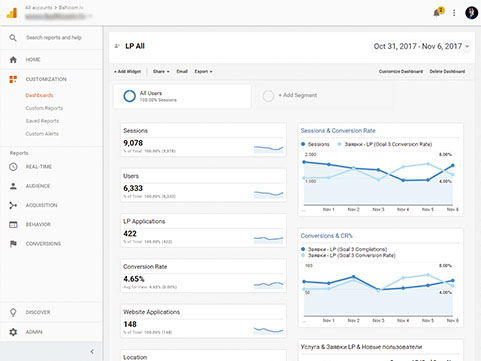Click the Add Widget button
Image resolution: width=481 pixels, height=361 pixels.
point(127,71)
